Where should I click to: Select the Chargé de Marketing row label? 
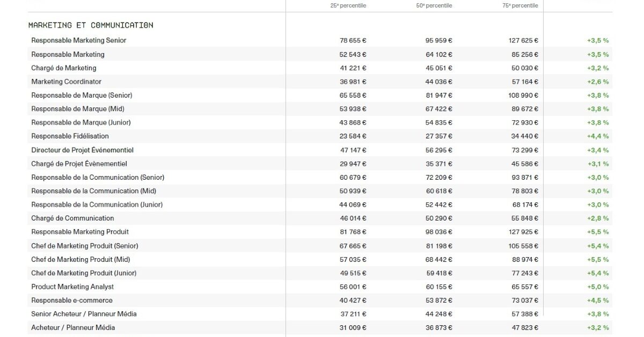64,68
